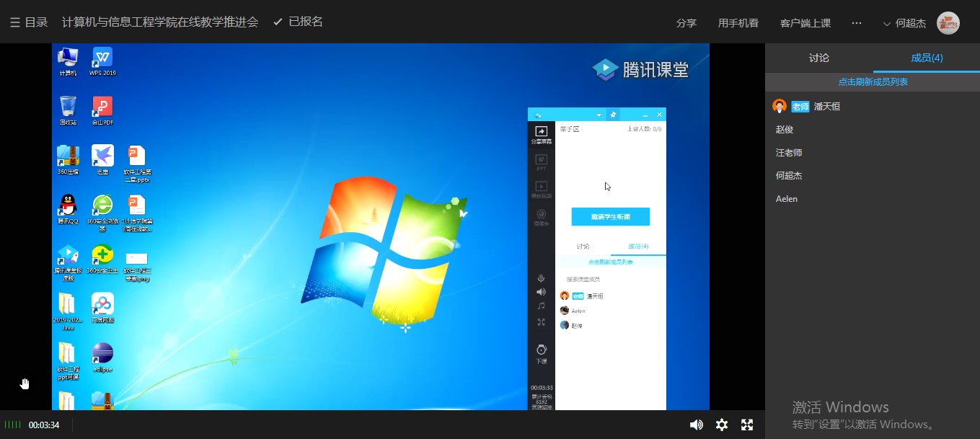Screen dimensions: 980x439
Task: Click the WPS 2019 desktop icon
Action: click(102, 62)
